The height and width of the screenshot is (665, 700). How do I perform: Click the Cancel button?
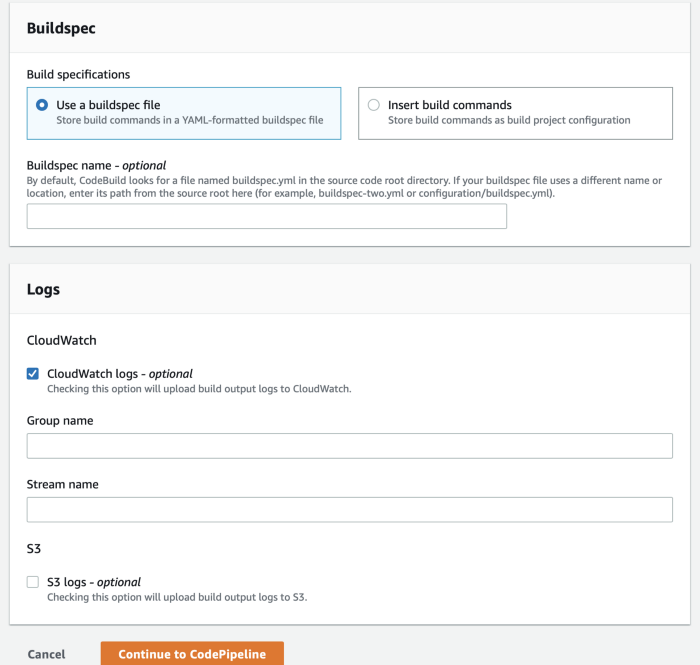click(x=46, y=654)
